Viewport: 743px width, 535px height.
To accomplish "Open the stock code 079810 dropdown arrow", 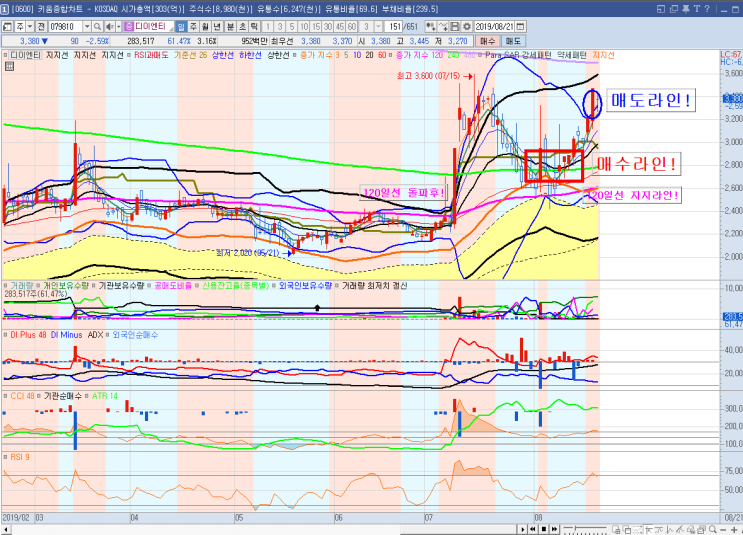I will (87, 27).
